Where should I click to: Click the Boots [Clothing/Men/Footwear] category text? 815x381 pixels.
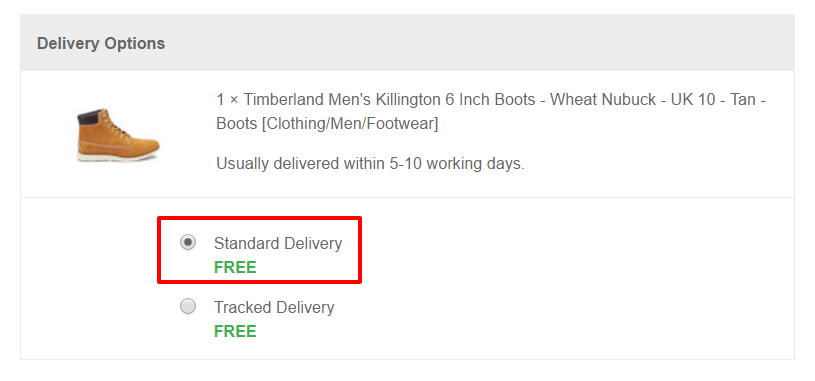coord(327,124)
